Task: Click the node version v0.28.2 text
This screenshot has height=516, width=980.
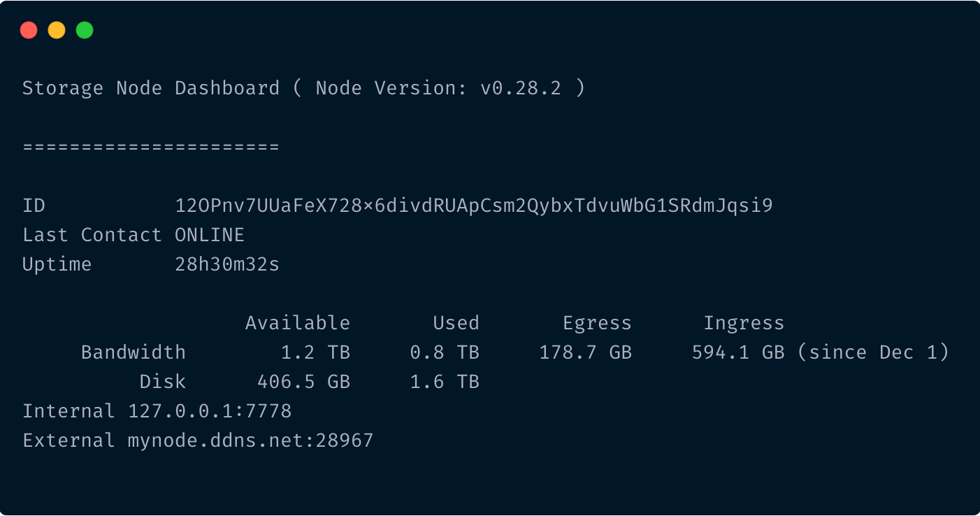Action: pos(520,88)
